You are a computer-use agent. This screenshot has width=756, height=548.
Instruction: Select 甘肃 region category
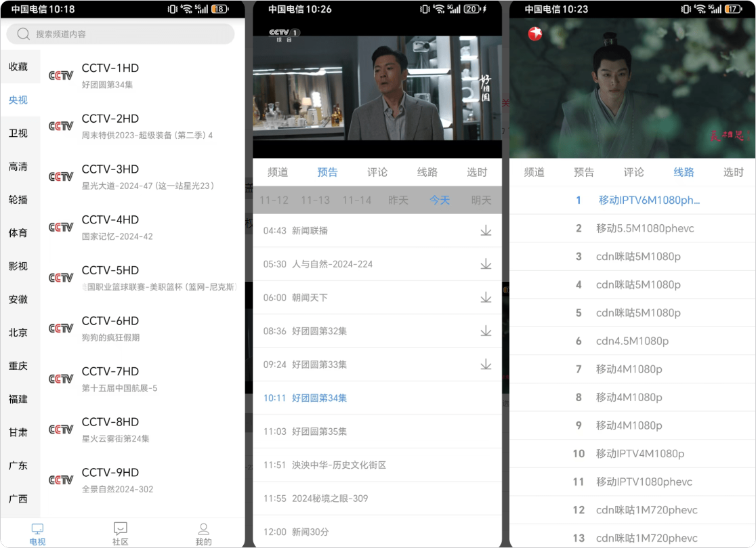coord(18,433)
